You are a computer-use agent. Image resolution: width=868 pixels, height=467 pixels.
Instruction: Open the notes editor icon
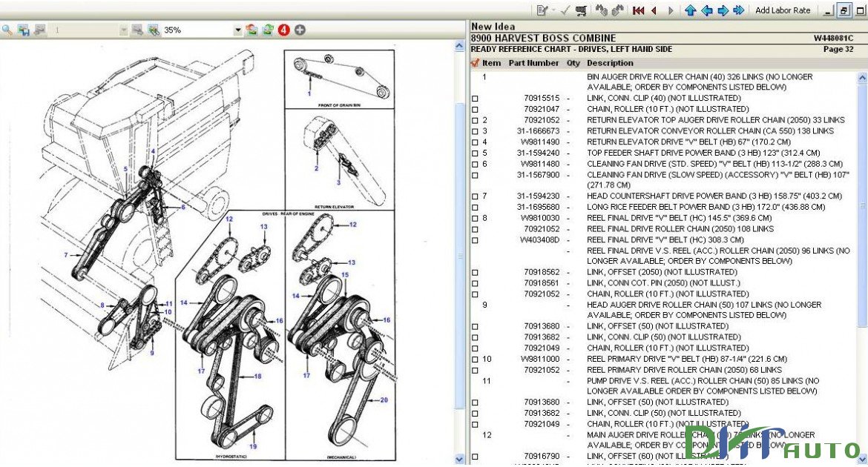coord(542,10)
